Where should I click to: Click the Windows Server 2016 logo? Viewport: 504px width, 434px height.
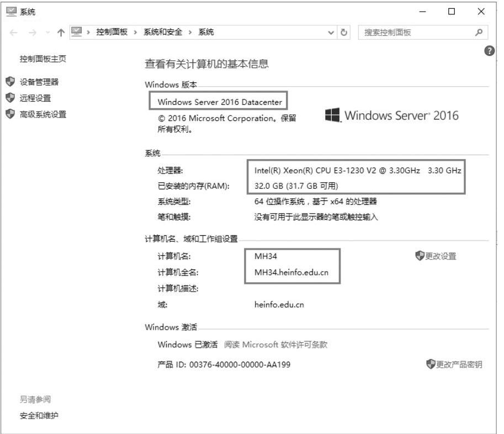point(391,115)
